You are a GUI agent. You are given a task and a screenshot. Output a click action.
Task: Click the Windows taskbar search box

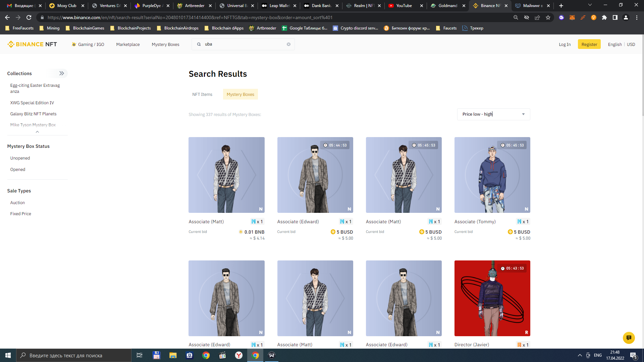(x=74, y=355)
